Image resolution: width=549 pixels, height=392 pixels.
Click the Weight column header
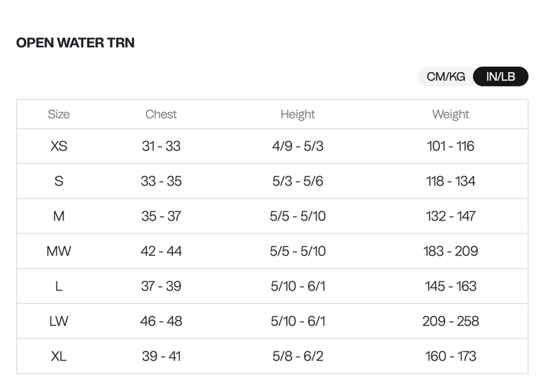click(450, 115)
